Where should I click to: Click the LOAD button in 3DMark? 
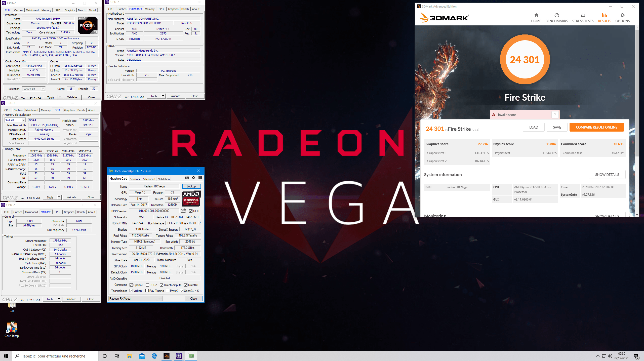point(534,127)
